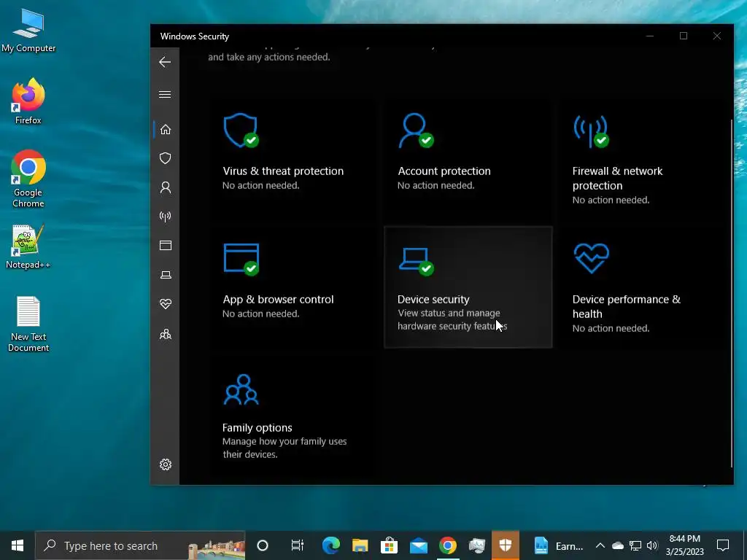Open the Settings gear in the sidebar
Image resolution: width=747 pixels, height=560 pixels.
(166, 464)
